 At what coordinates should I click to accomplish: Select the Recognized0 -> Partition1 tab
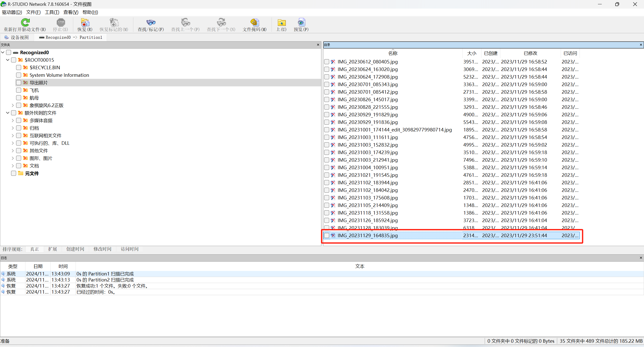pos(71,37)
